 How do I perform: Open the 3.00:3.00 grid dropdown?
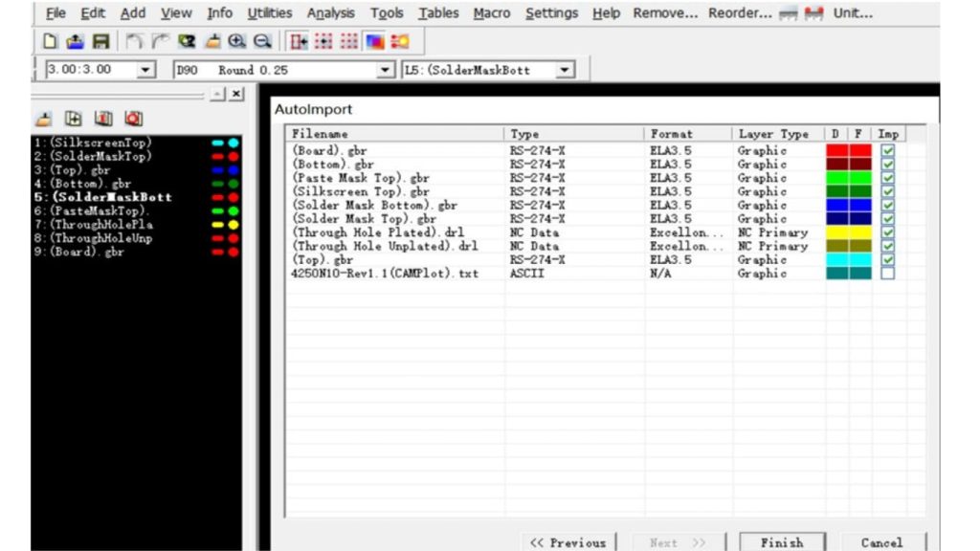pyautogui.click(x=145, y=70)
